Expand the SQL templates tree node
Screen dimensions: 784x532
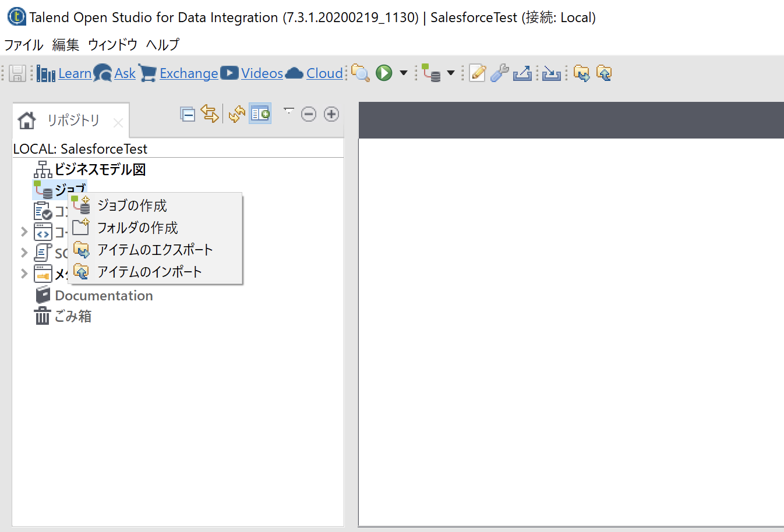(x=24, y=253)
